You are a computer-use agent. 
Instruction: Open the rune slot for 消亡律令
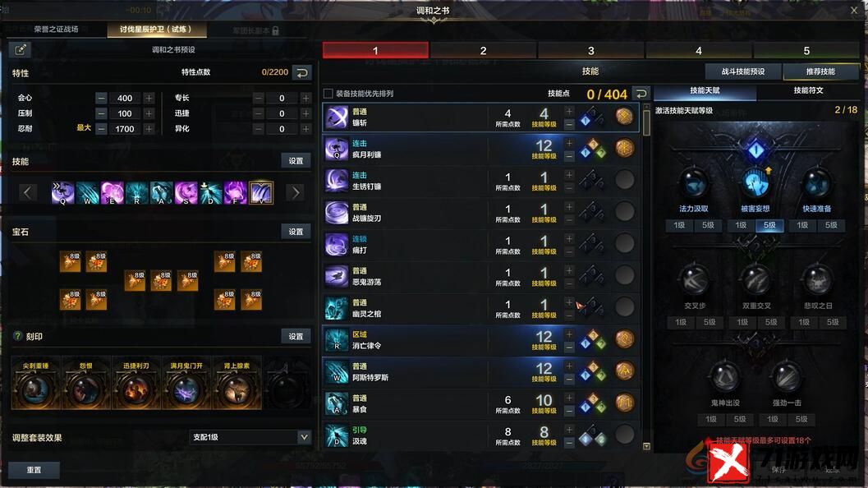click(624, 339)
